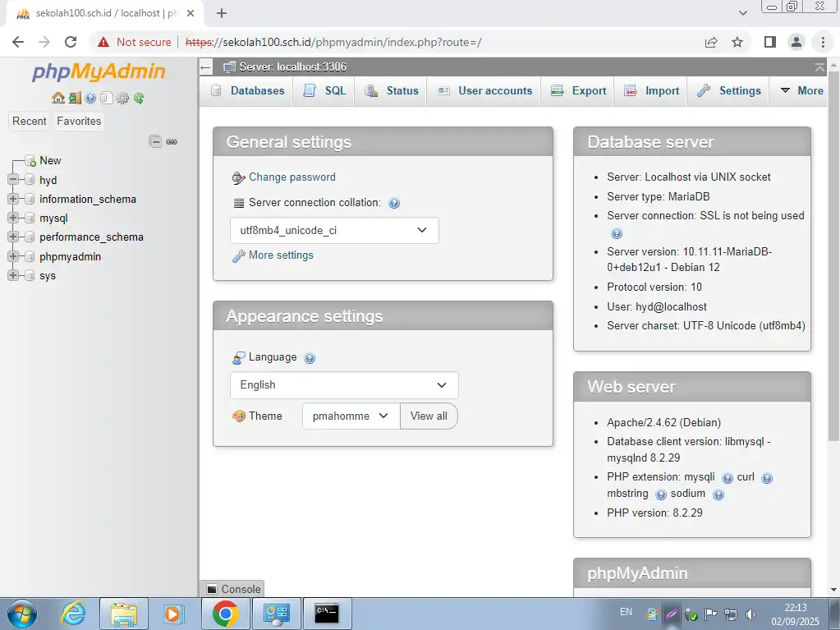Go to the User accounts tab
Screen dimensions: 840x630
pos(484,91)
